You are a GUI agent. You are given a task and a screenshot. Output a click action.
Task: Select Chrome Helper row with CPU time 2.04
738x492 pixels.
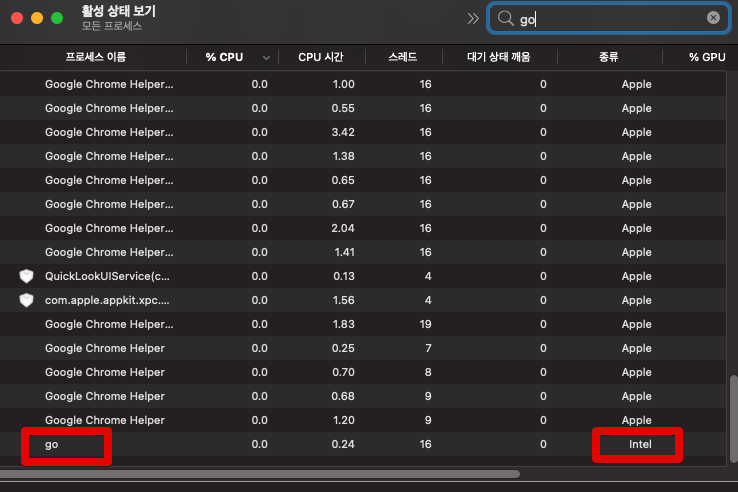click(362, 228)
